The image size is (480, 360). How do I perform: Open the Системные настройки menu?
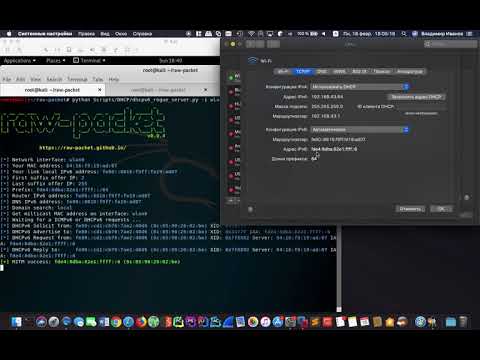[x=45, y=34]
